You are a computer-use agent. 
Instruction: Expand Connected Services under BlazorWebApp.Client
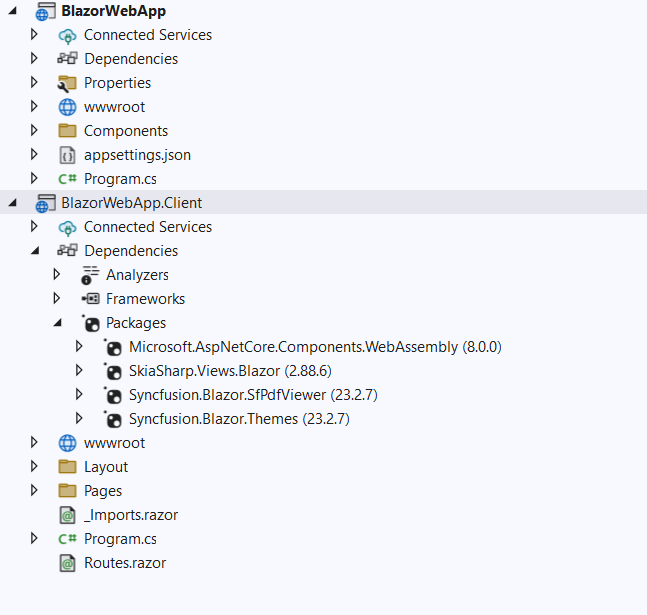pos(34,226)
